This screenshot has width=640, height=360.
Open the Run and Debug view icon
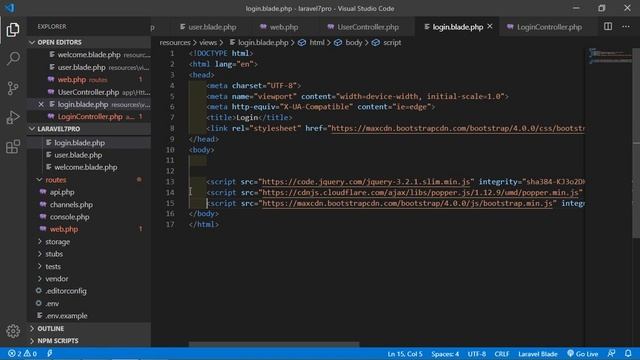pyautogui.click(x=13, y=118)
